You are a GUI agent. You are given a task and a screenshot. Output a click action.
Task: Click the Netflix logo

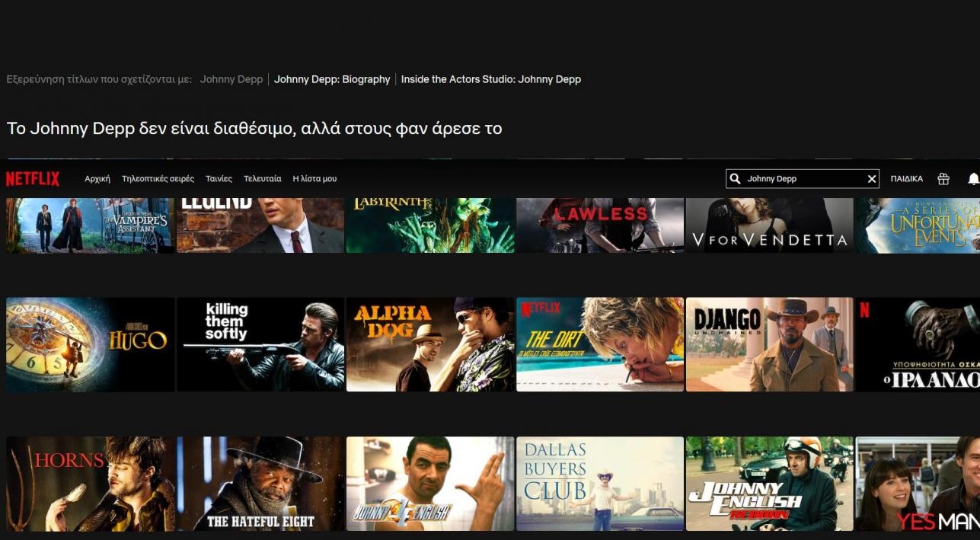(33, 179)
